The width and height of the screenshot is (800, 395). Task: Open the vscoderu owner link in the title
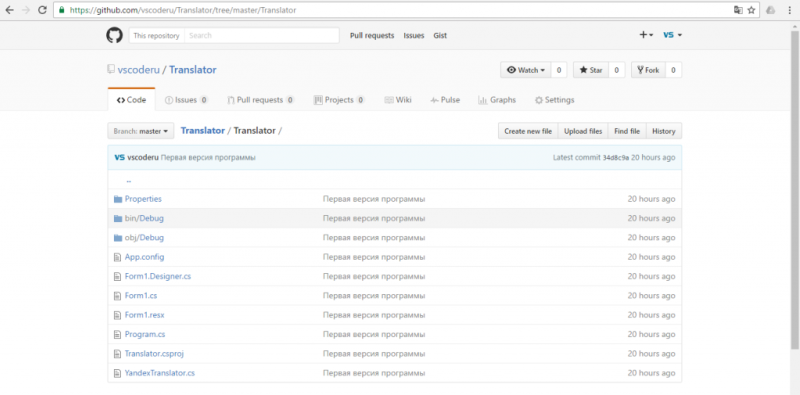point(139,70)
